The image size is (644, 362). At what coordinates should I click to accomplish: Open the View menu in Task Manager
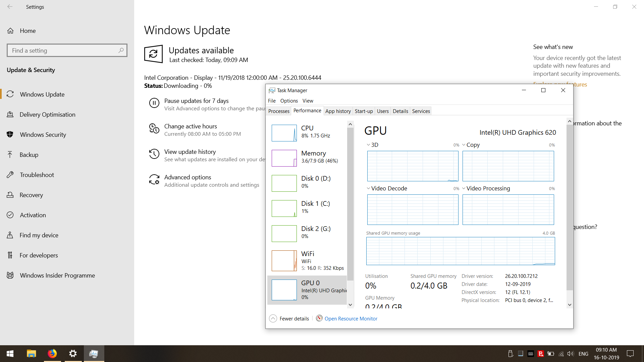pos(308,101)
